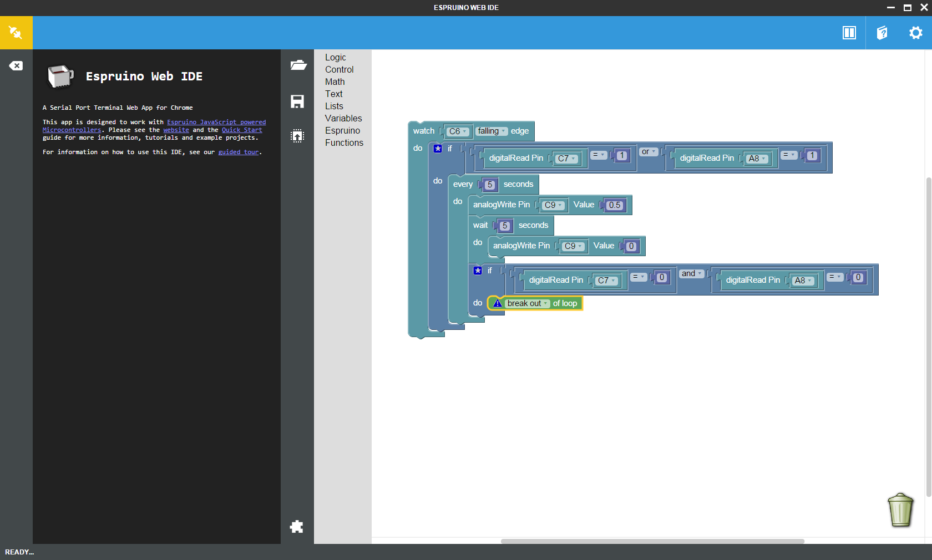Click the Espruino mug logo

coord(60,76)
